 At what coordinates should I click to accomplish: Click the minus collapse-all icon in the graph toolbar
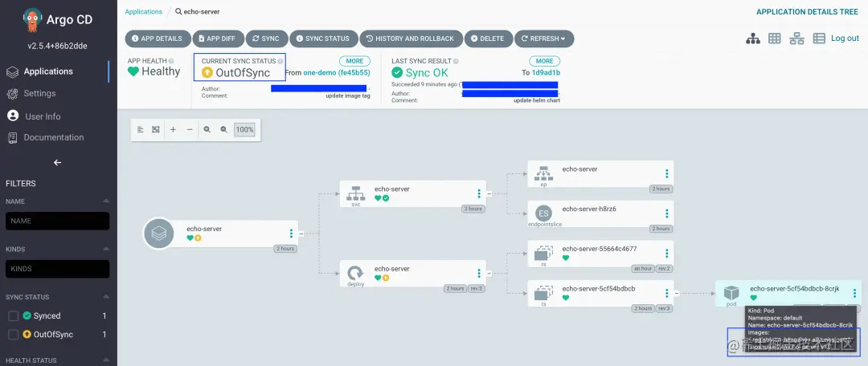point(190,129)
